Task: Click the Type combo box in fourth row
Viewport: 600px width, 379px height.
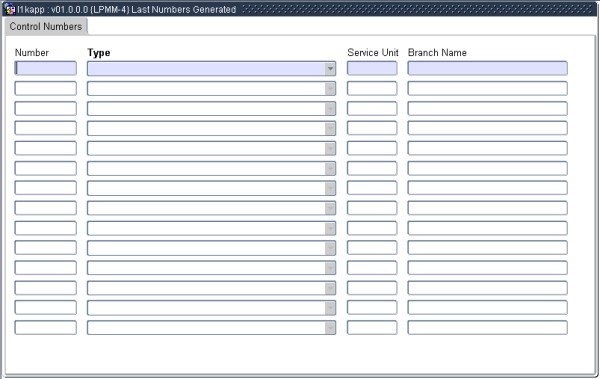Action: click(x=211, y=128)
